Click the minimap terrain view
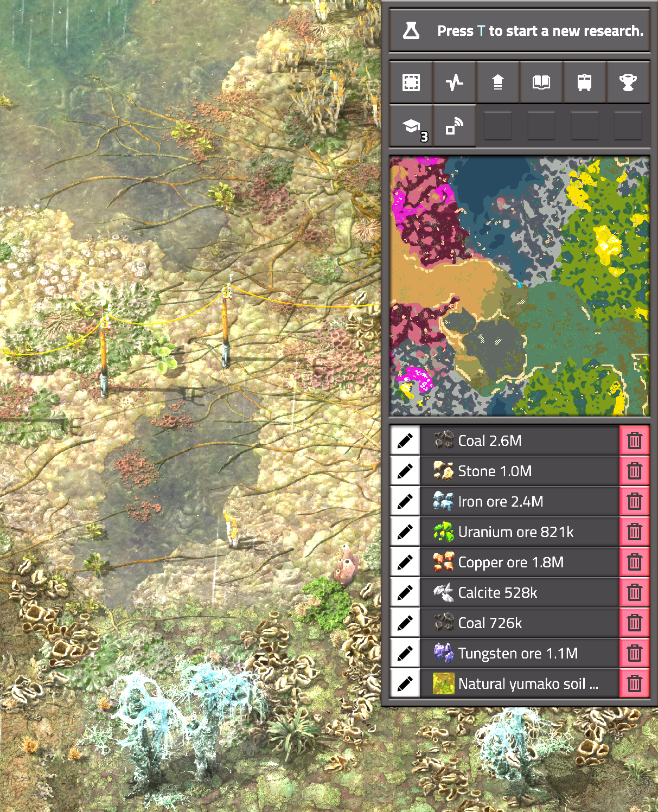The width and height of the screenshot is (658, 812). tap(520, 286)
